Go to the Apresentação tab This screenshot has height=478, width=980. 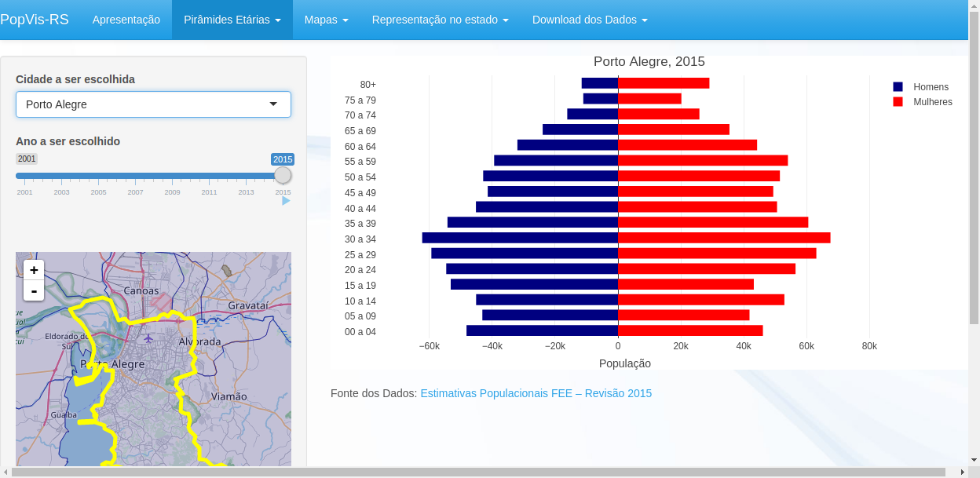126,20
